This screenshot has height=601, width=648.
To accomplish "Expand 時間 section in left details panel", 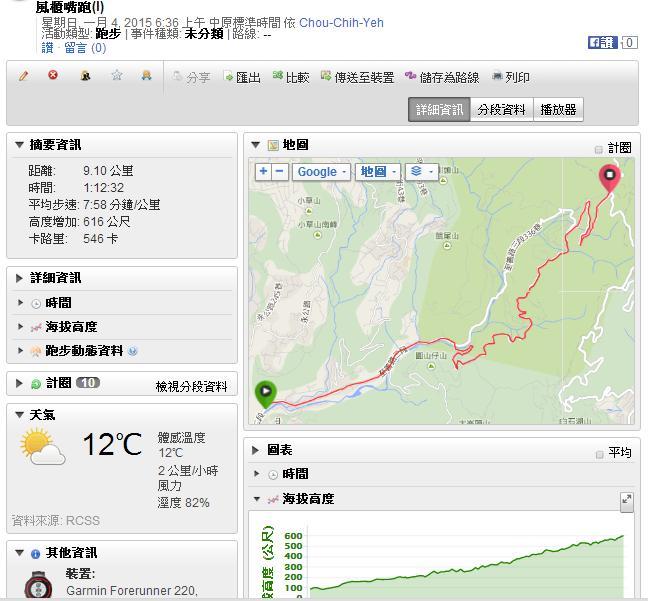I will [x=20, y=303].
